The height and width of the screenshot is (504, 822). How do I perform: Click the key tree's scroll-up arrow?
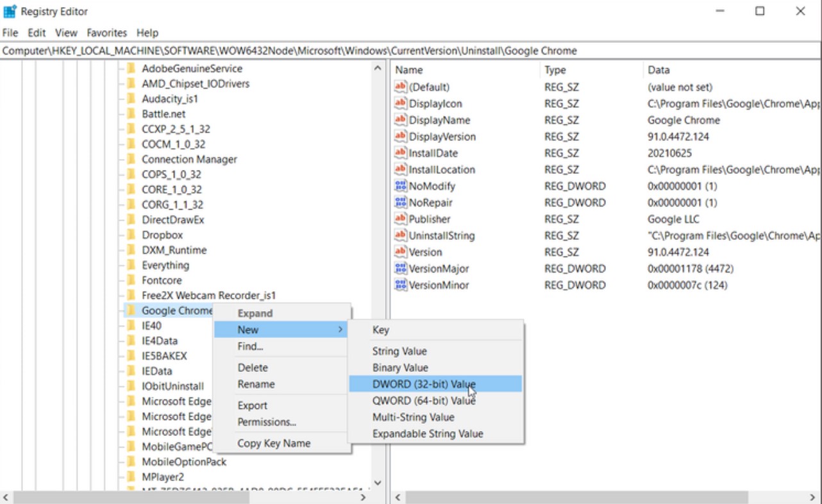[x=378, y=68]
